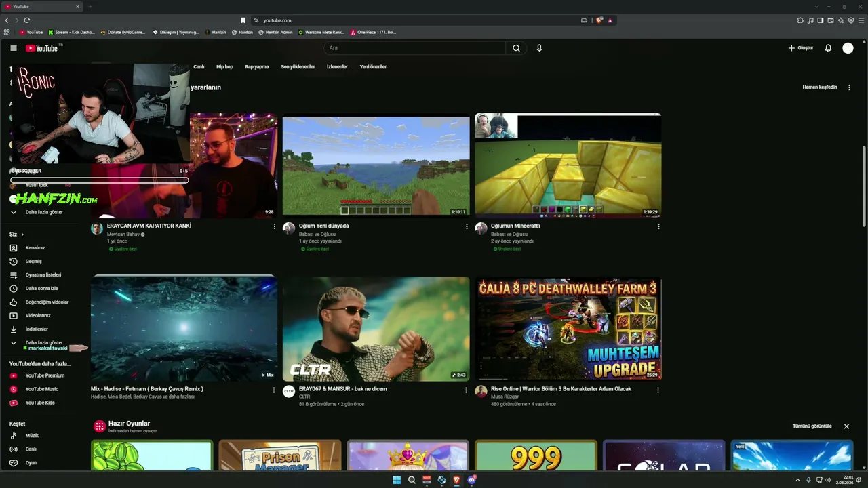Open options menu for Oğlum Yeni dünyada
This screenshot has height=488, width=868.
(467, 226)
